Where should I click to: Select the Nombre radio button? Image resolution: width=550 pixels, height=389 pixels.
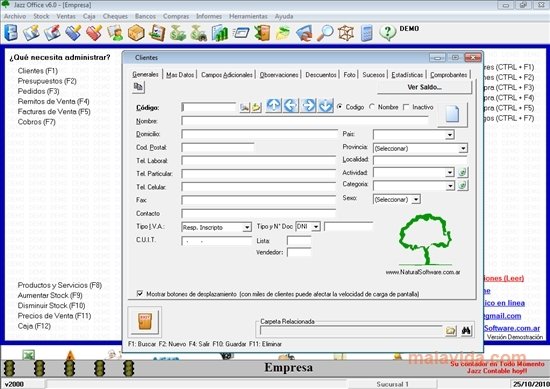(372, 107)
